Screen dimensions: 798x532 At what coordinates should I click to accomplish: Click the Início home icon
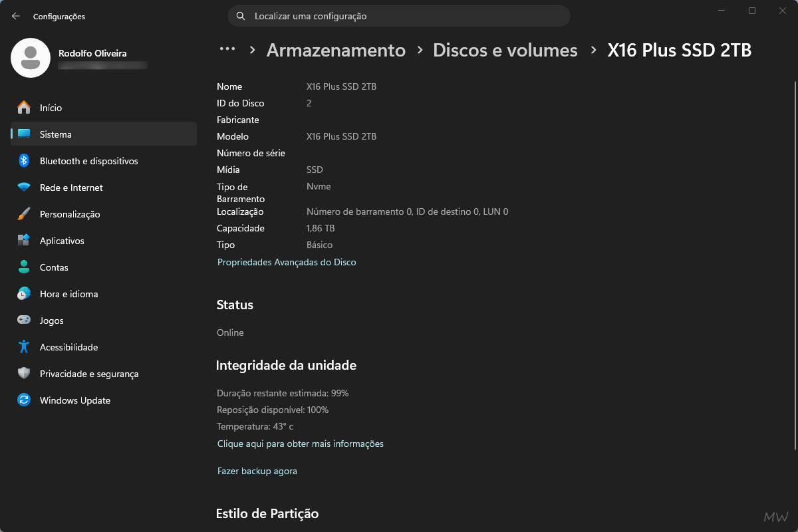point(24,107)
